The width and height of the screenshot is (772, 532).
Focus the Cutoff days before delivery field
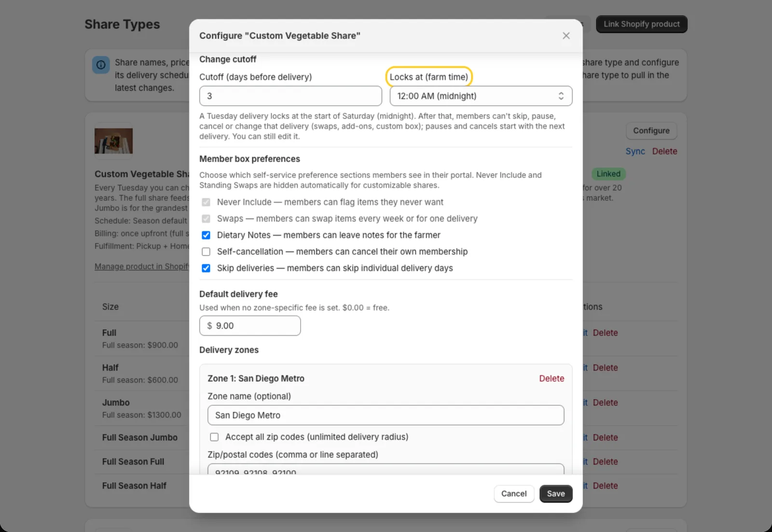[290, 96]
